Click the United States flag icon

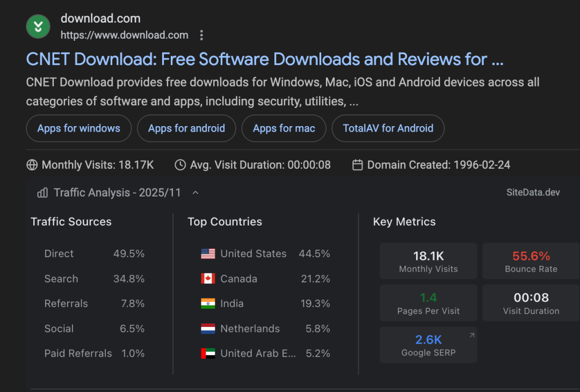[x=208, y=253]
